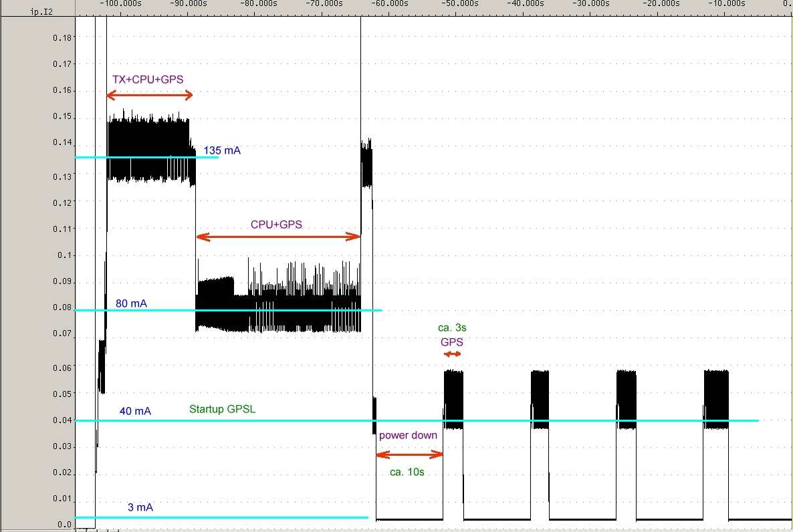The width and height of the screenshot is (793, 532).
Task: Click the 0.0 current axis value
Action: pyautogui.click(x=65, y=525)
